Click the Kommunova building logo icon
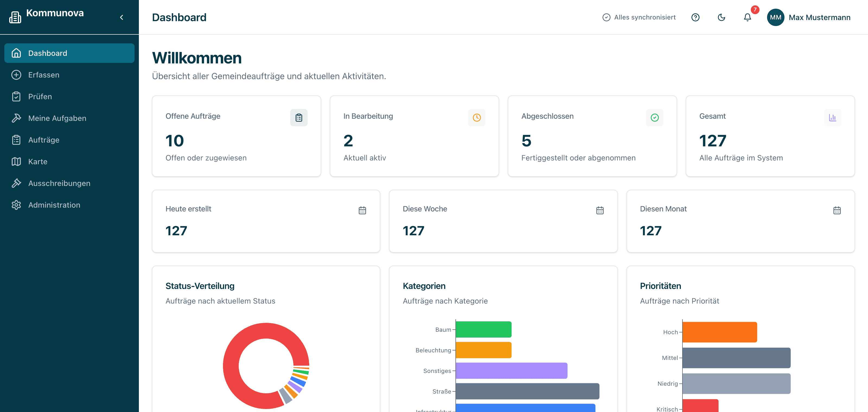The height and width of the screenshot is (412, 868). coord(15,17)
